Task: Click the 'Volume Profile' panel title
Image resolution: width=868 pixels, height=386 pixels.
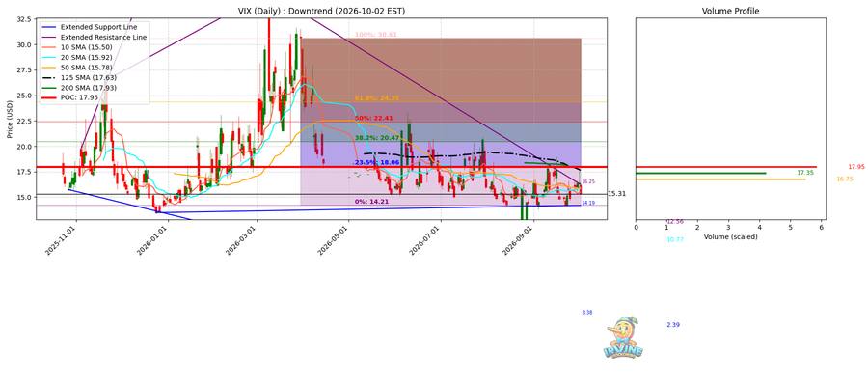Action: click(x=730, y=11)
